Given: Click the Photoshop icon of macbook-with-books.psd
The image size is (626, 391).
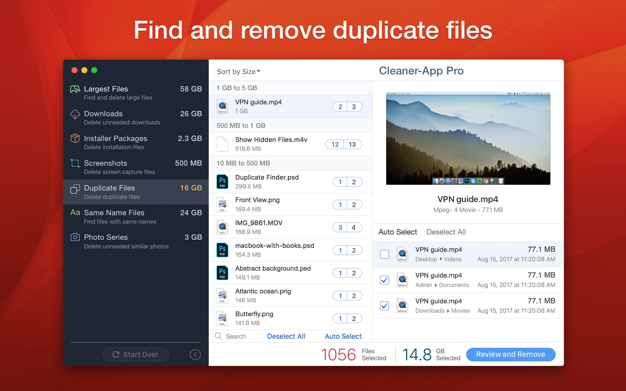Looking at the screenshot, I should click(x=222, y=250).
